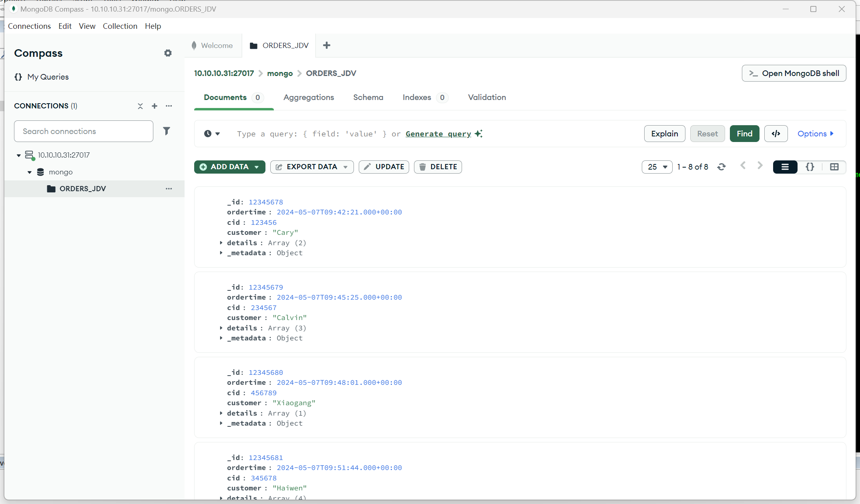Click the Generate query link
This screenshot has height=504, width=860.
pyautogui.click(x=438, y=134)
